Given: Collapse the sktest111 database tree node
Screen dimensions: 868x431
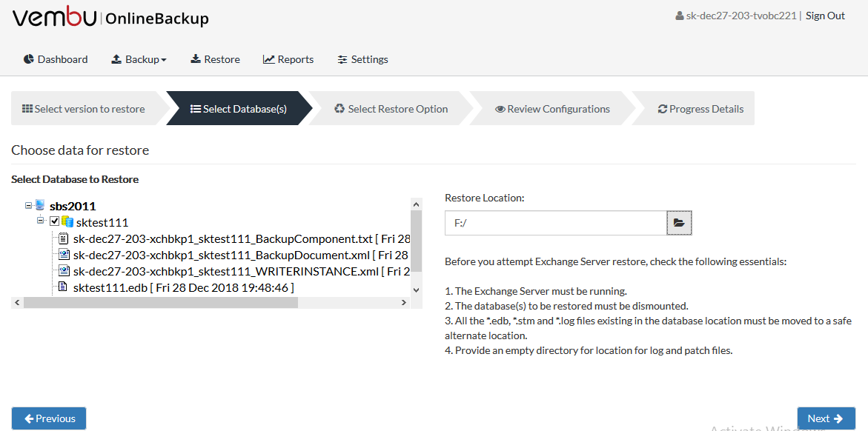Looking at the screenshot, I should (41, 221).
